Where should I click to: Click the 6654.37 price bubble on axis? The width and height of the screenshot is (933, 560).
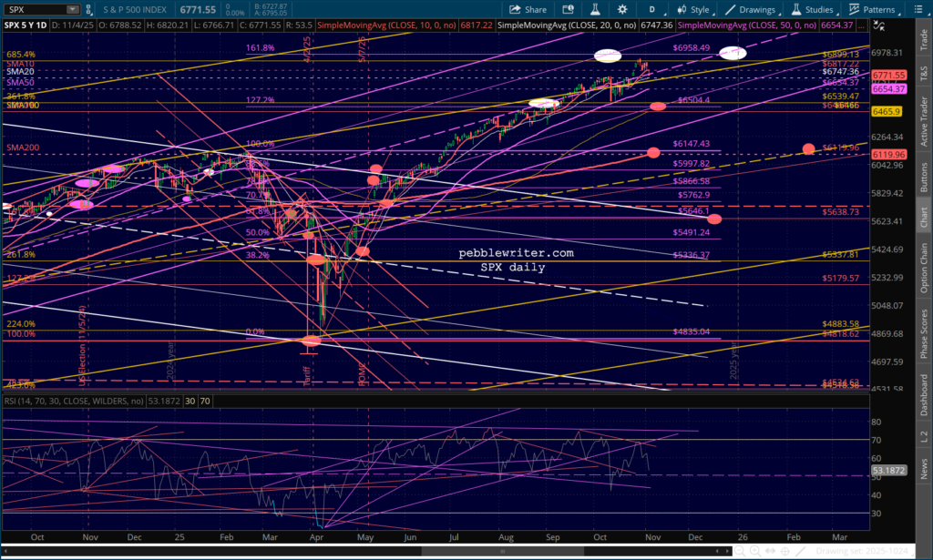tap(889, 88)
